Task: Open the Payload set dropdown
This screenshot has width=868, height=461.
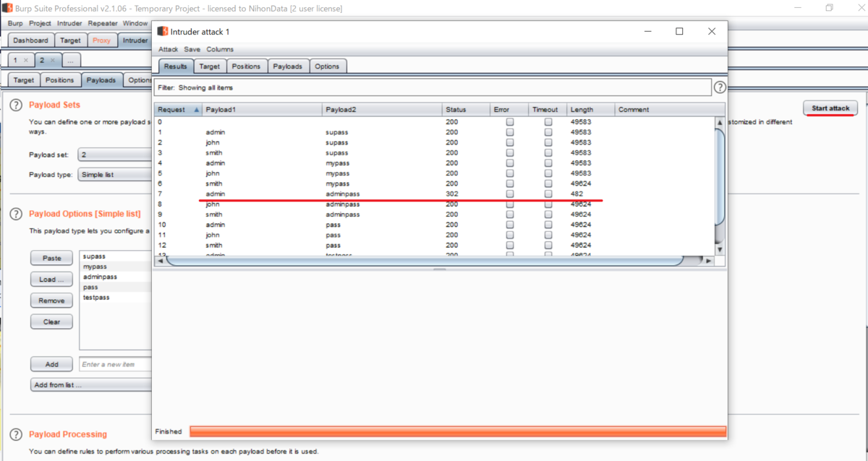Action: pos(114,155)
